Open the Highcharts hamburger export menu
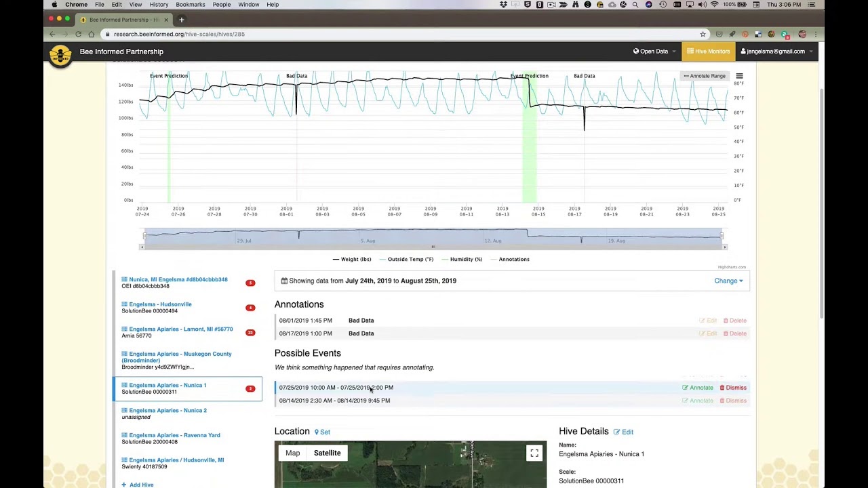868x488 pixels. pyautogui.click(x=739, y=76)
